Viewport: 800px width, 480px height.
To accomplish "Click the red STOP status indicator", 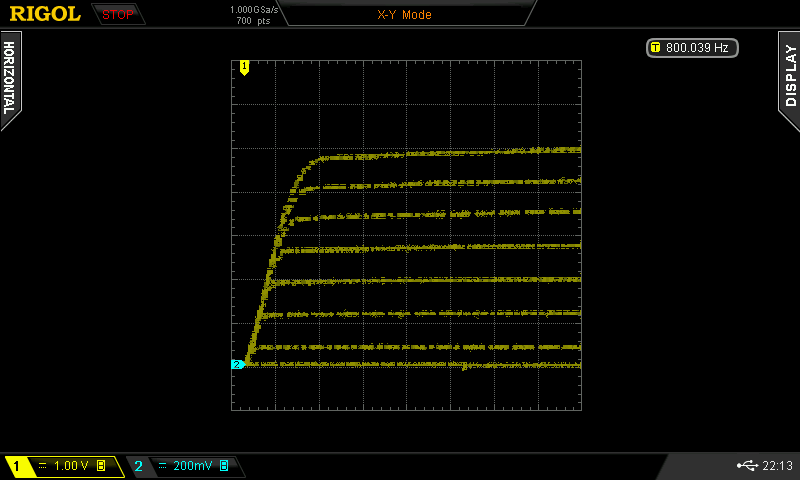I will coord(118,14).
